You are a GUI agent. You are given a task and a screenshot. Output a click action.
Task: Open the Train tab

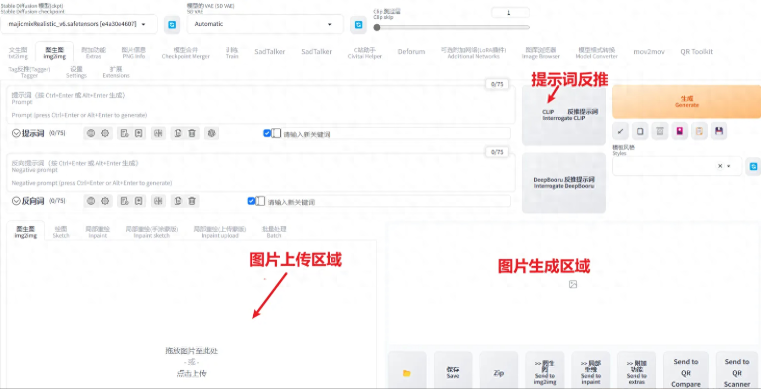pos(232,53)
